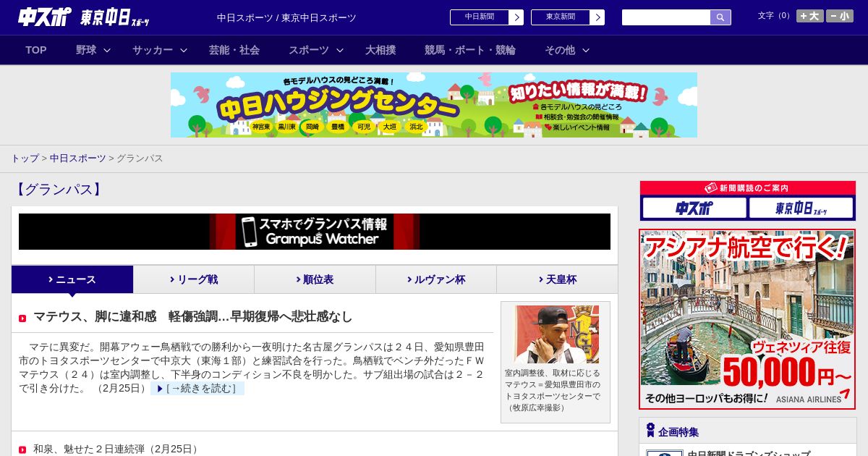Click the 企画特集 heading
The width and height of the screenshot is (868, 456).
(x=678, y=432)
